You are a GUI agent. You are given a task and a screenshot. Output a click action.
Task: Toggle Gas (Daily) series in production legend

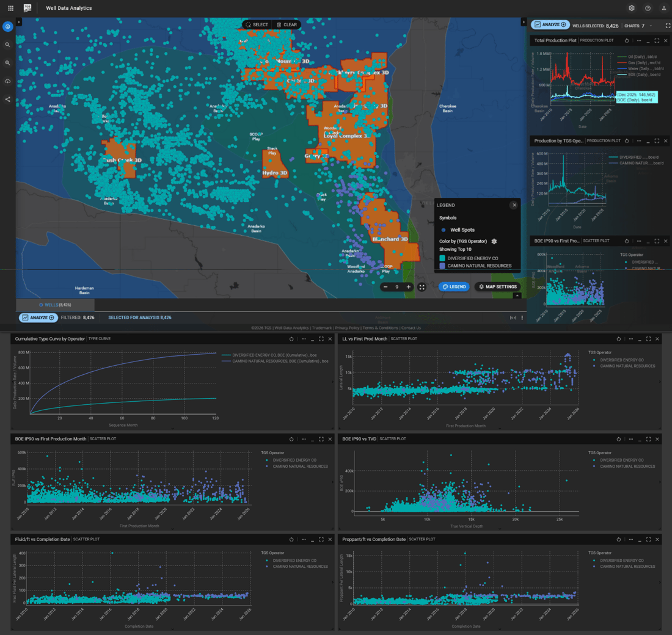638,62
